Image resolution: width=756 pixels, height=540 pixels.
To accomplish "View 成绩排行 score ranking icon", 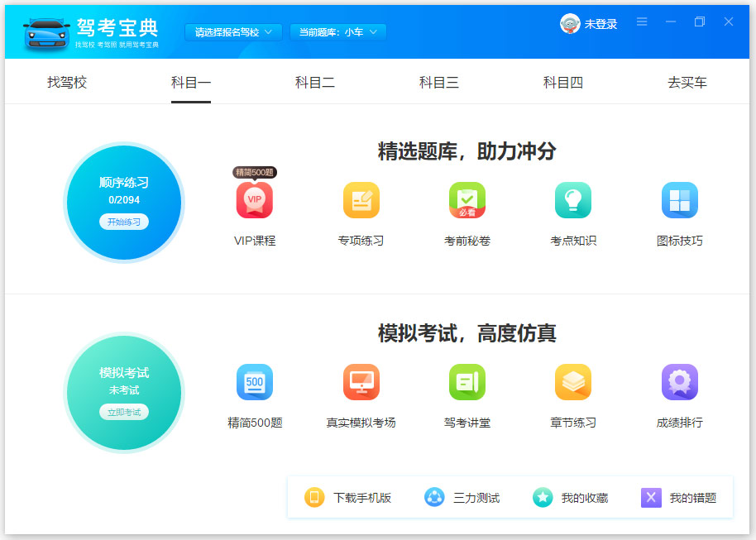I will coord(679,382).
